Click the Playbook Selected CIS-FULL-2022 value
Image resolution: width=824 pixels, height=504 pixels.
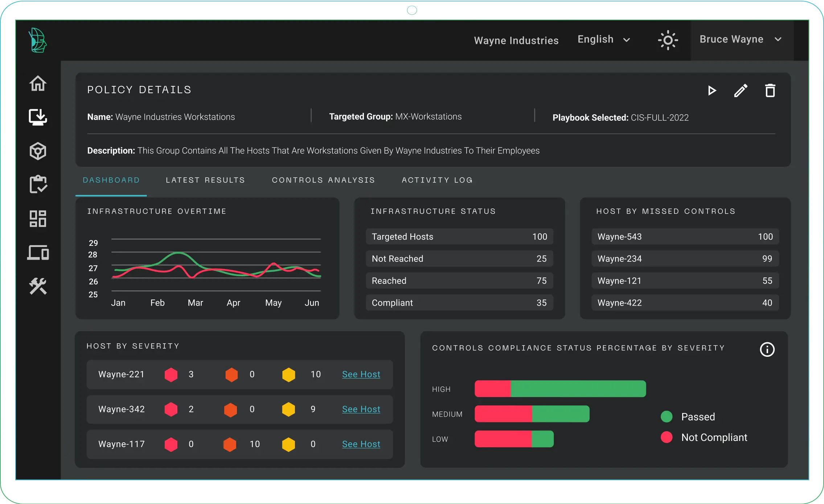click(x=660, y=117)
